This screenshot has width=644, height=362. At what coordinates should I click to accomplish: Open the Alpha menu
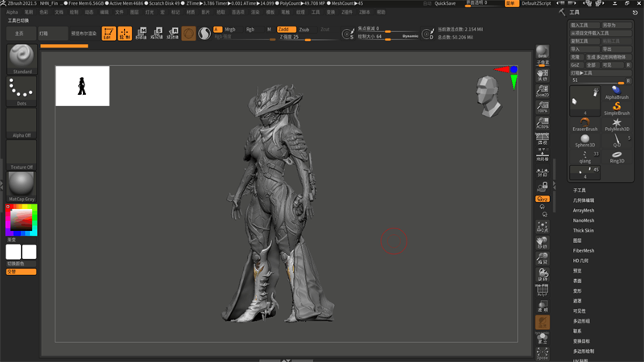(x=12, y=12)
